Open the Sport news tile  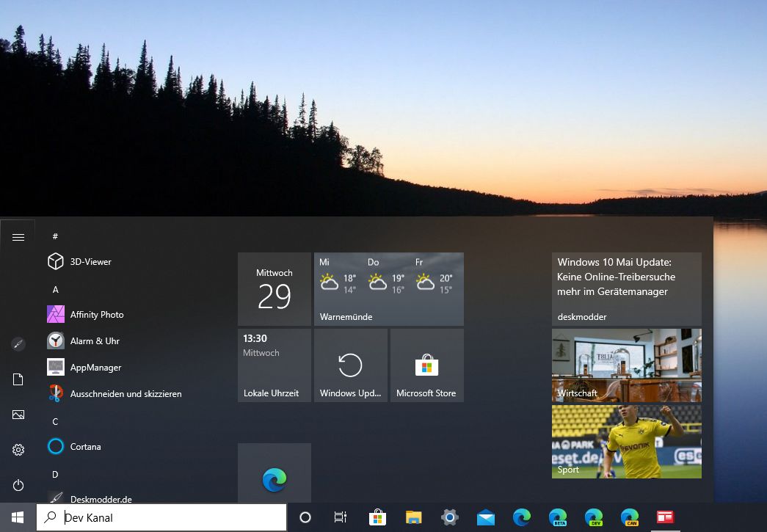click(x=627, y=442)
